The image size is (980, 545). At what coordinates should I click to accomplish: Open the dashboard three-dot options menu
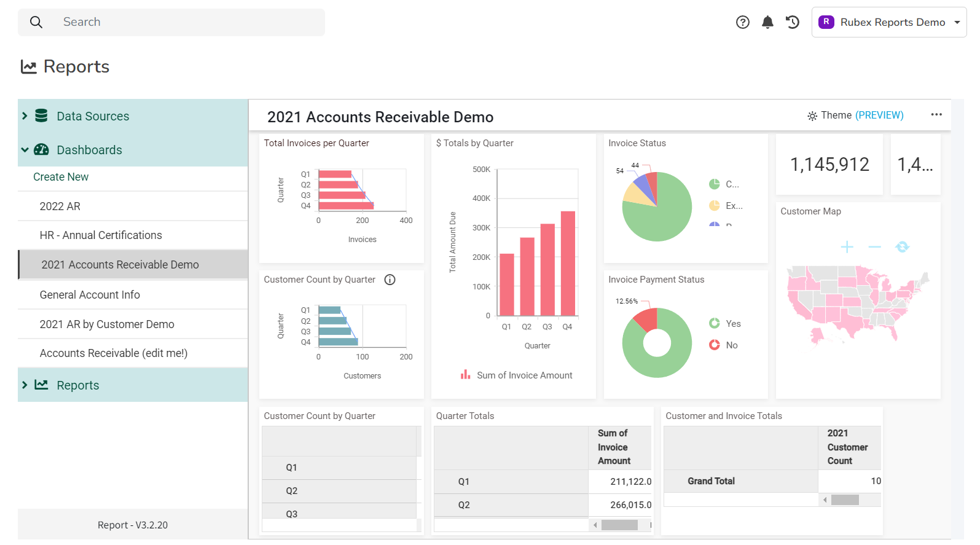pyautogui.click(x=936, y=115)
